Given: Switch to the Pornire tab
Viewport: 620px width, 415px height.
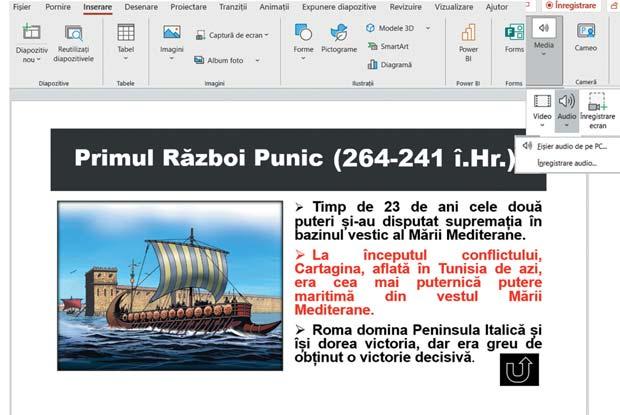Looking at the screenshot, I should (58, 7).
